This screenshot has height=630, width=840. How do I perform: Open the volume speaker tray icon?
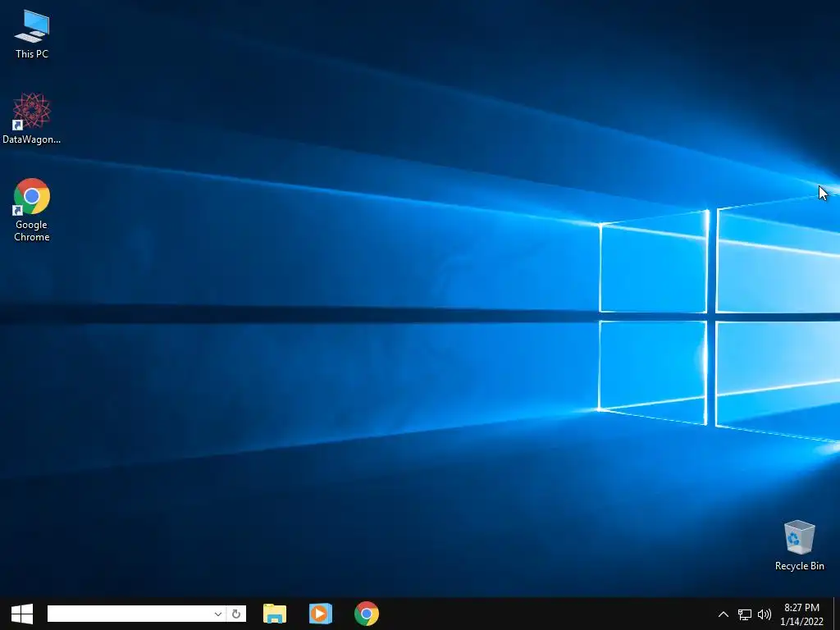click(x=765, y=614)
